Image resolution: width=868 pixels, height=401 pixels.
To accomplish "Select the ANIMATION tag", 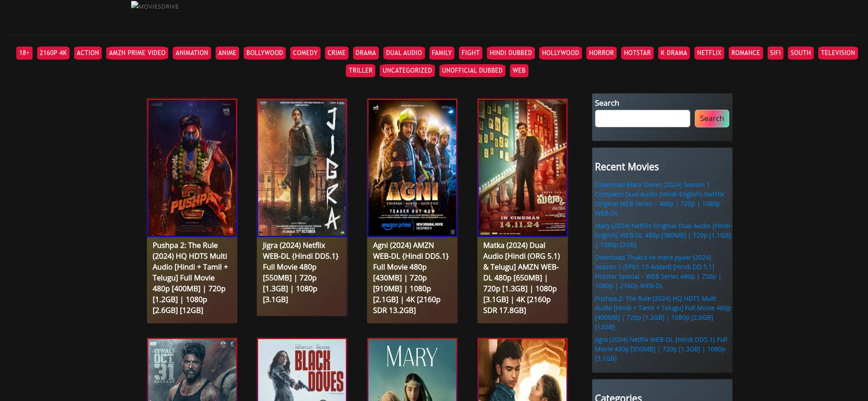I will (192, 53).
